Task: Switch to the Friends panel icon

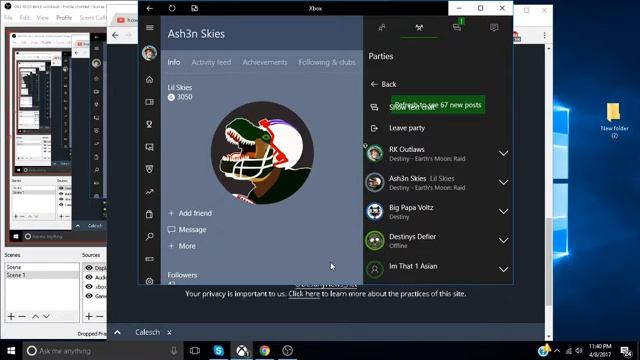Action: [x=382, y=27]
